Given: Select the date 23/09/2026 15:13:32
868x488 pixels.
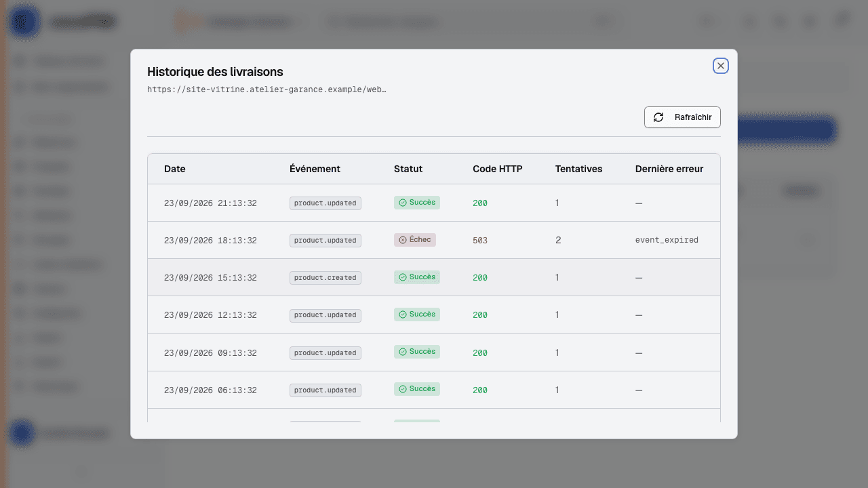Looking at the screenshot, I should (210, 278).
